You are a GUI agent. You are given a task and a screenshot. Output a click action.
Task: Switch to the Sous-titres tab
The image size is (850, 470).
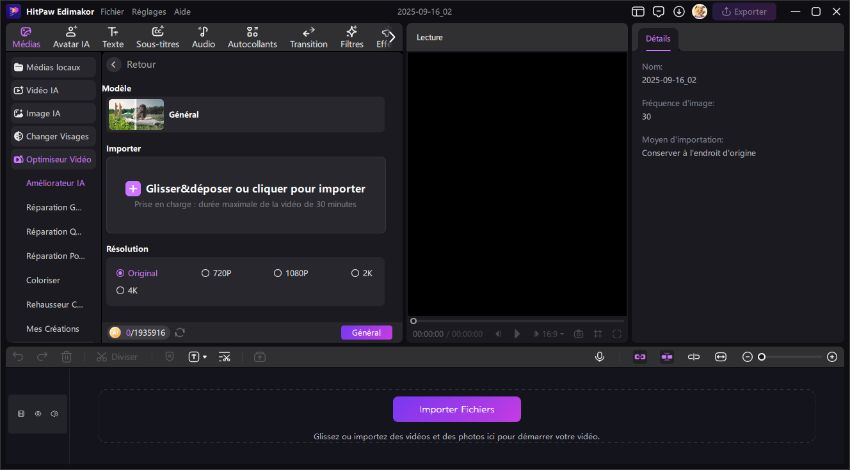click(x=157, y=37)
